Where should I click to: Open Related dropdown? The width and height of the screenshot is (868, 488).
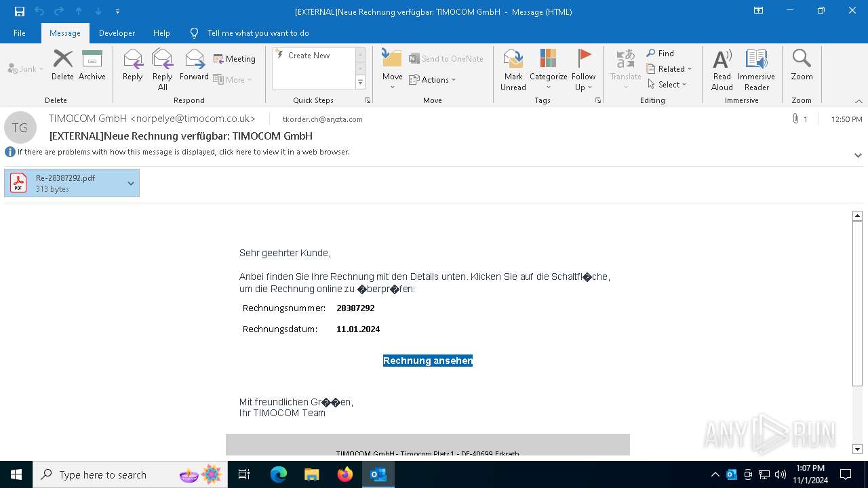669,69
